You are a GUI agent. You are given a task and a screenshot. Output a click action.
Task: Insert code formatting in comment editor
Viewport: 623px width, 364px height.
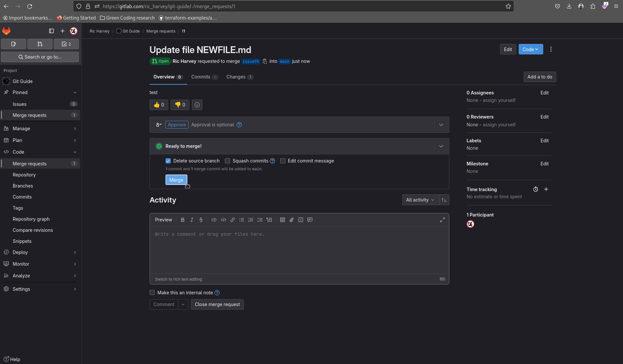pyautogui.click(x=224, y=220)
